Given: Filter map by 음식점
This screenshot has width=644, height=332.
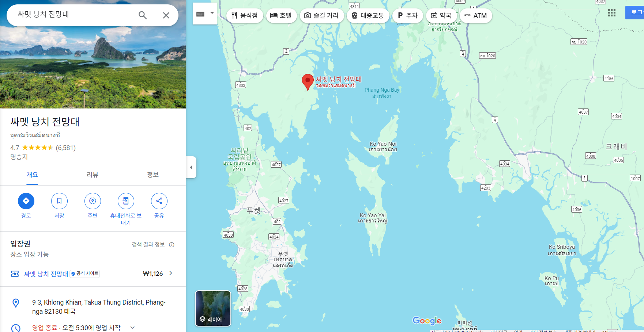Looking at the screenshot, I should coord(245,15).
